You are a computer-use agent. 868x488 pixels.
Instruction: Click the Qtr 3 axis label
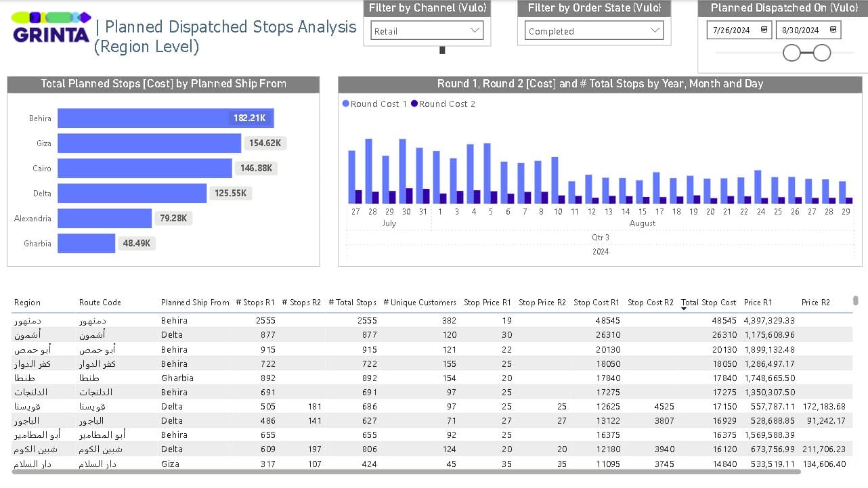601,238
